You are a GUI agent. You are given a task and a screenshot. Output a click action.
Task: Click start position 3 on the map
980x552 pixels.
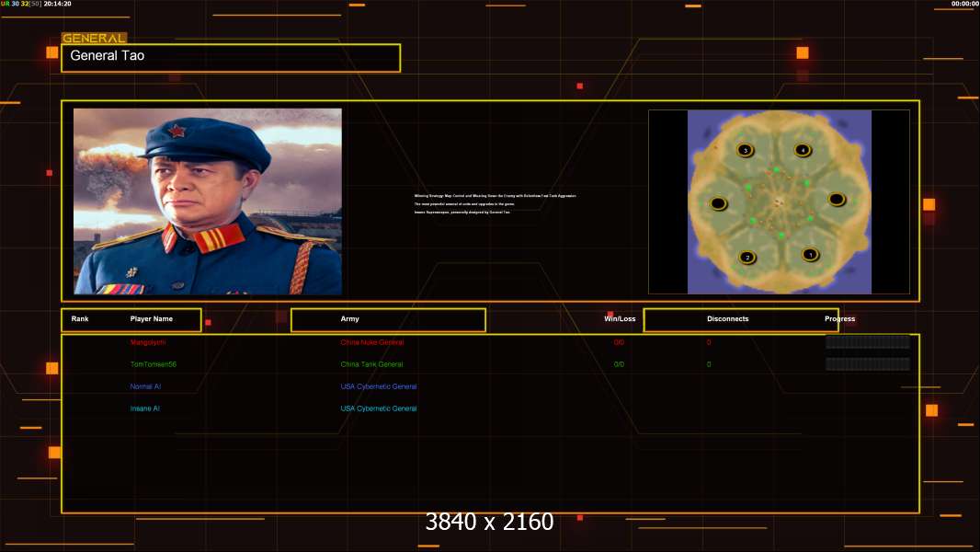click(x=745, y=150)
